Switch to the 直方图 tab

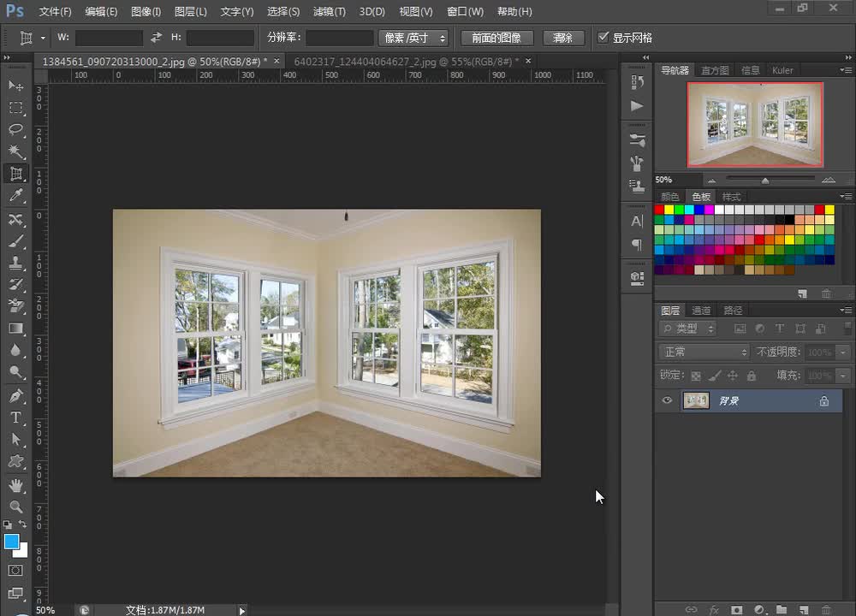click(x=715, y=70)
